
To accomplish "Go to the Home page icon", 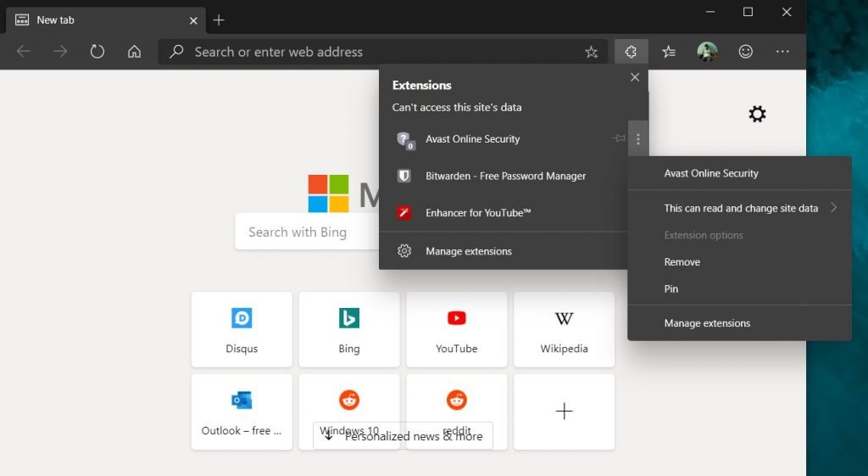I will coord(134,52).
